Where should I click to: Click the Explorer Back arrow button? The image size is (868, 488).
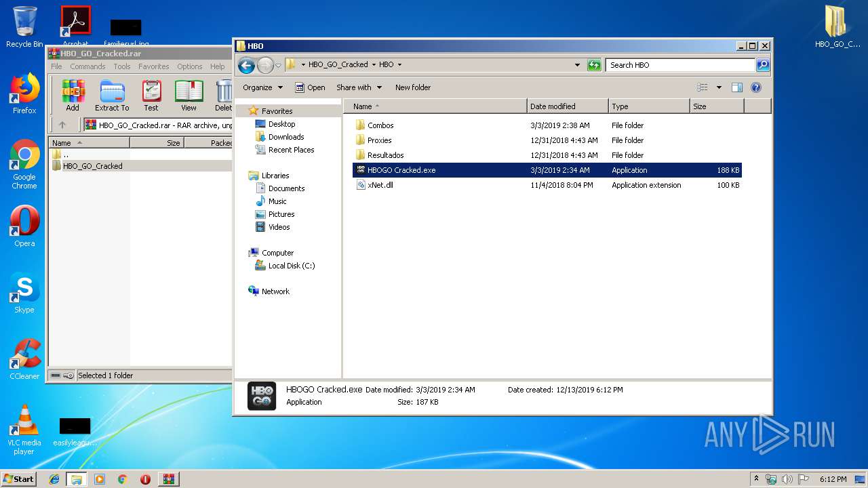point(246,65)
